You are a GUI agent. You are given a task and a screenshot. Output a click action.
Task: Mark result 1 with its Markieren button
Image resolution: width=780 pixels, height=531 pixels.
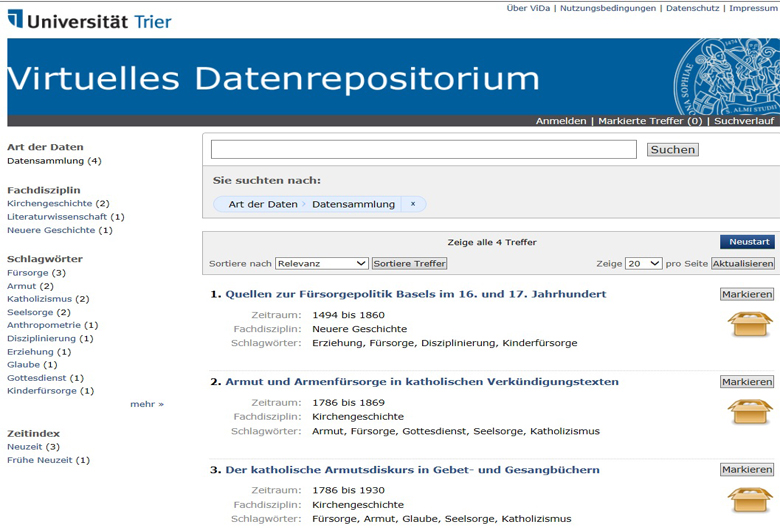click(747, 294)
